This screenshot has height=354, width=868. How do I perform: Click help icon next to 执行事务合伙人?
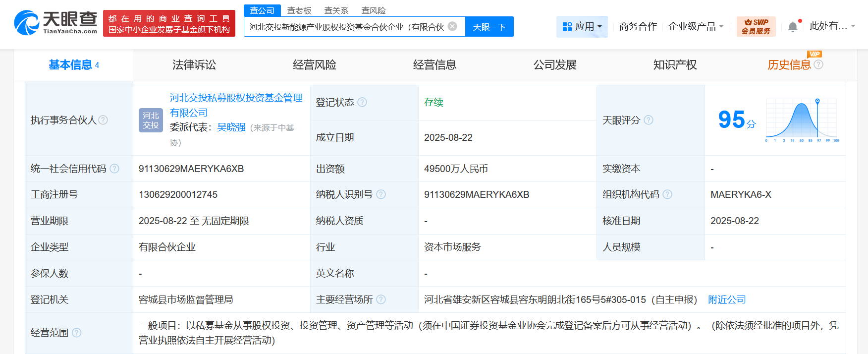[x=103, y=120]
